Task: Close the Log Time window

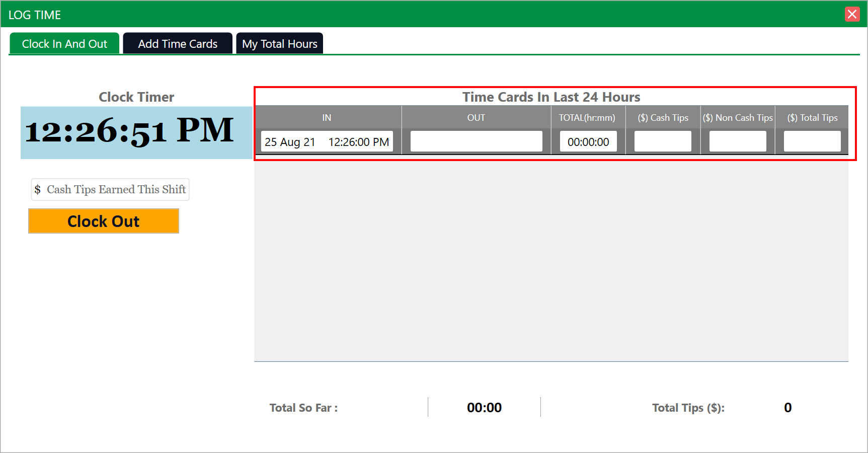Action: point(852,14)
